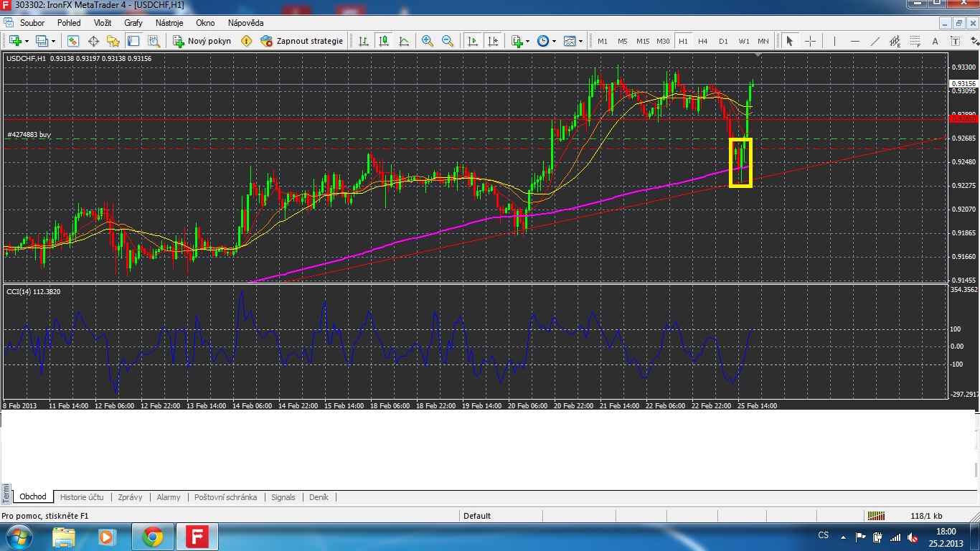Select the crosshair cursor tool
The image size is (980, 551).
pyautogui.click(x=810, y=41)
